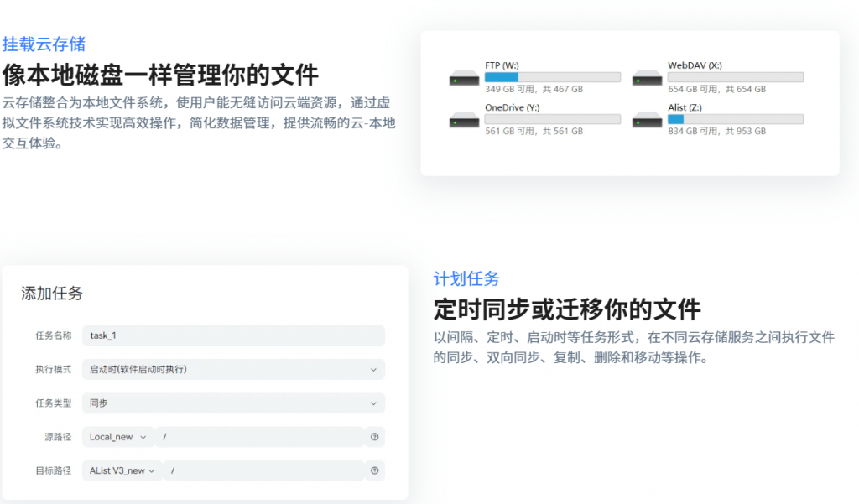
Task: Open the Alist (Z:) drive icon
Action: click(x=648, y=120)
